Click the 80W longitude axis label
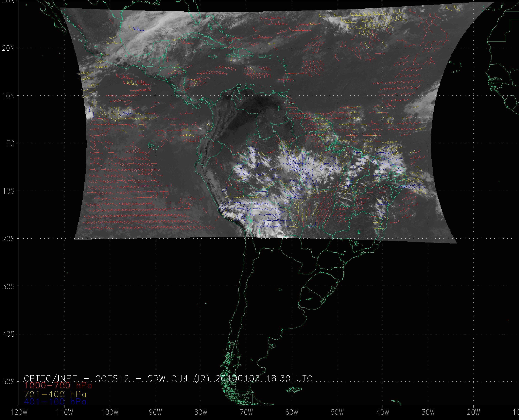The height and width of the screenshot is (420, 519). tap(201, 412)
